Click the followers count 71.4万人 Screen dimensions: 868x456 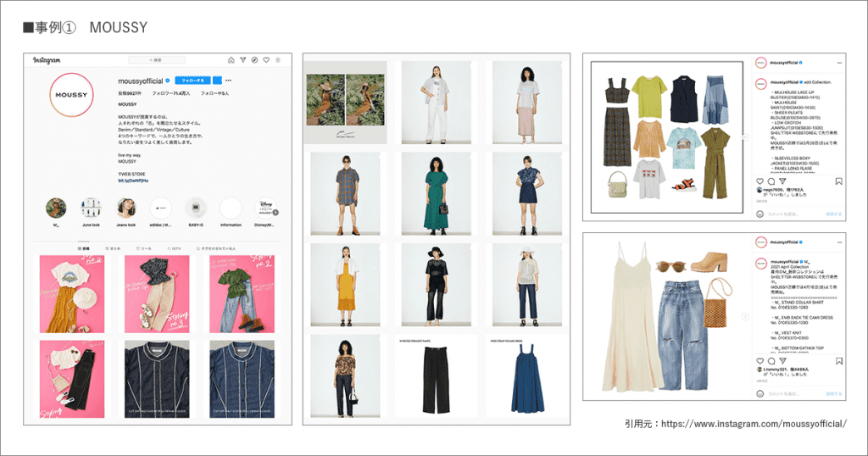171,93
